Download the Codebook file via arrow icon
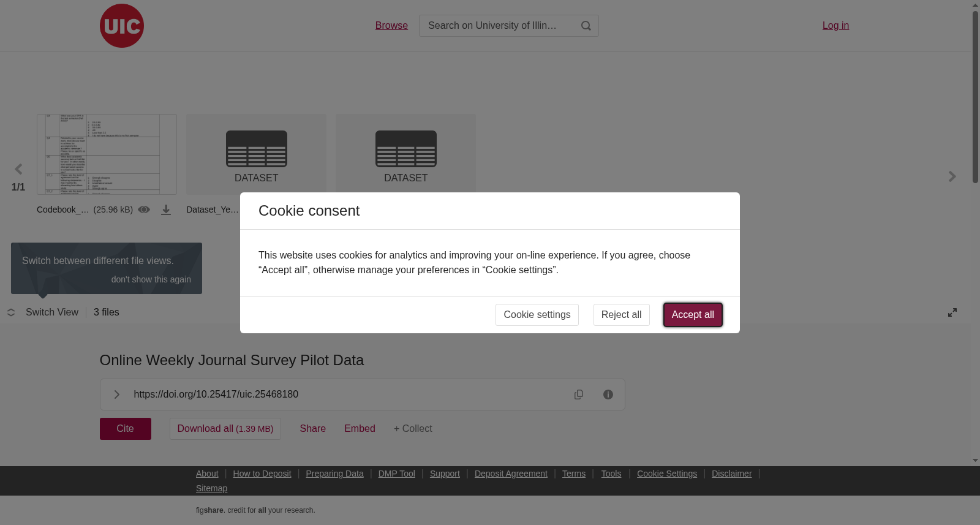The width and height of the screenshot is (980, 525). coord(166,210)
